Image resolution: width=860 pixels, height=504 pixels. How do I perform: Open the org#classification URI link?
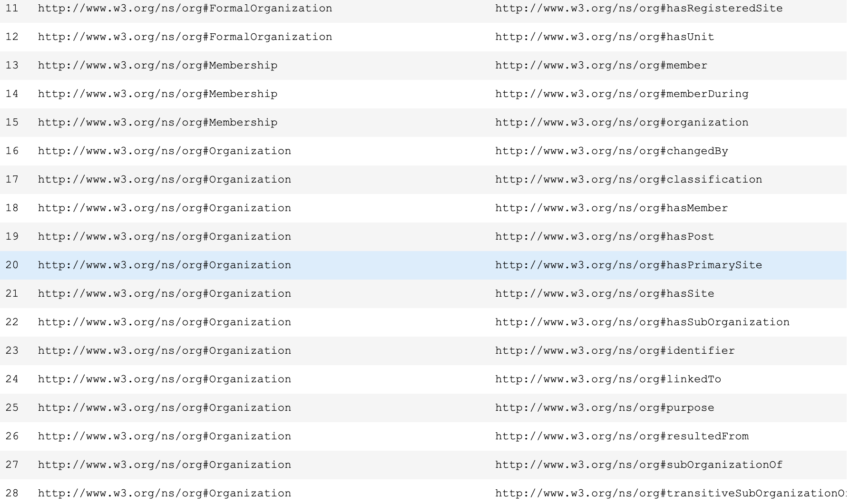pos(628,180)
